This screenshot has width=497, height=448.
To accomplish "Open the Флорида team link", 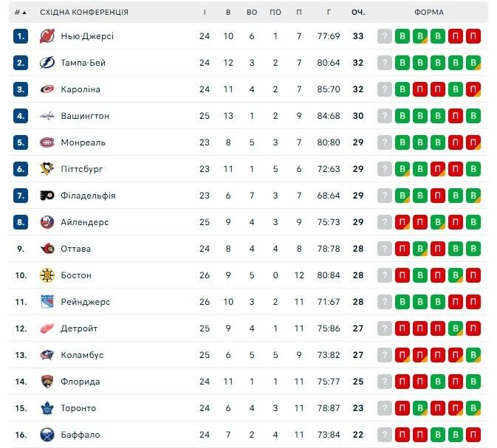I will (80, 382).
